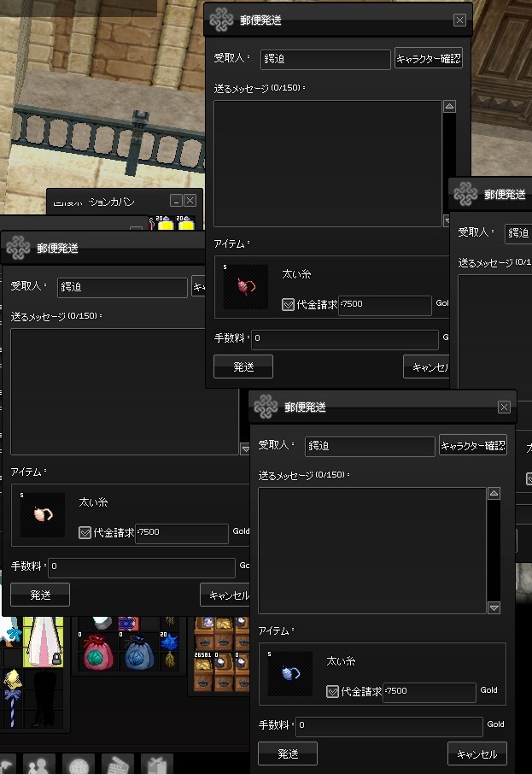
Task: Toggle 代金請求 checkbox for blue thread
Action: (x=333, y=692)
